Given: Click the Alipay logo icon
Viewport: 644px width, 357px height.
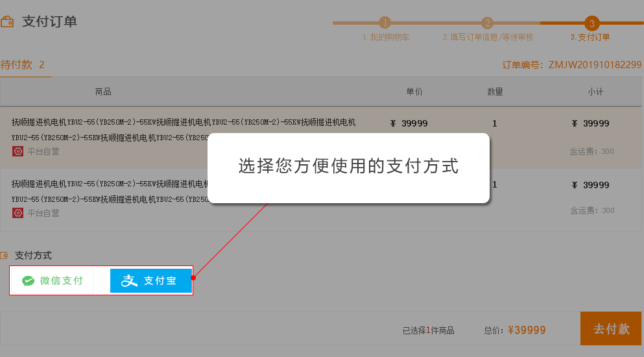Looking at the screenshot, I should [130, 281].
